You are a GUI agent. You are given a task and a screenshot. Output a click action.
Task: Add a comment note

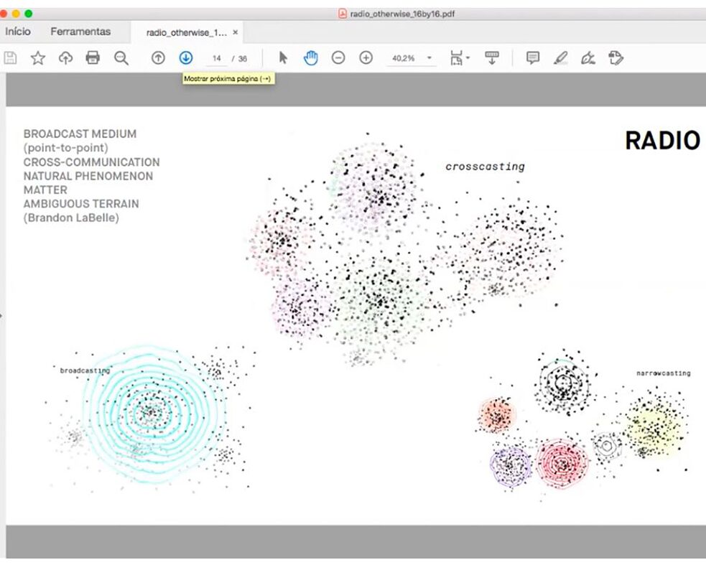(x=532, y=58)
